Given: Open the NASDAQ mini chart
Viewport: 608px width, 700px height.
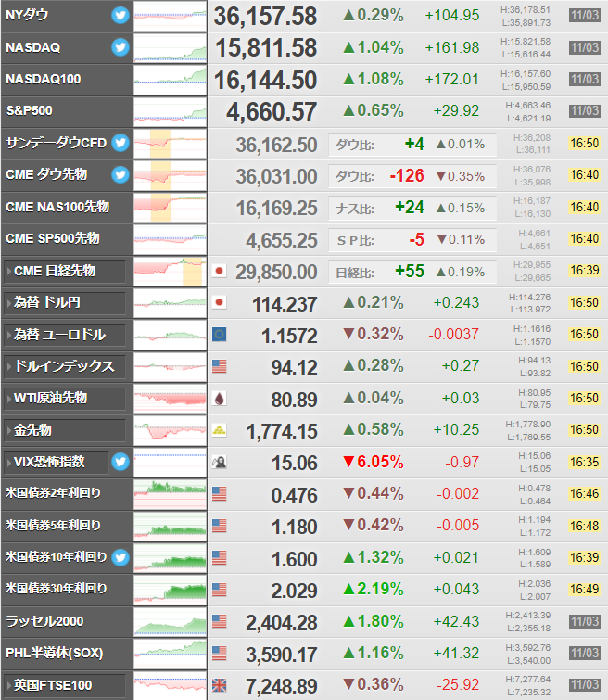Looking at the screenshot, I should click(x=171, y=47).
